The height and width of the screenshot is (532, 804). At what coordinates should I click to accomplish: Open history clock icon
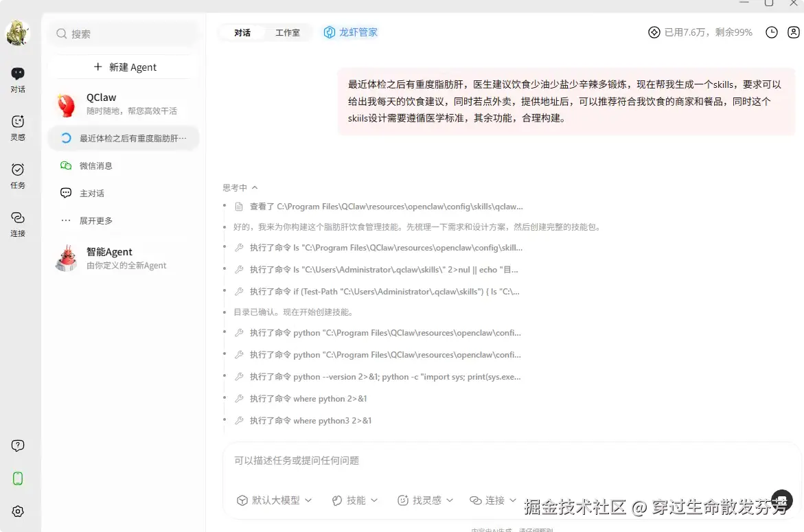772,32
